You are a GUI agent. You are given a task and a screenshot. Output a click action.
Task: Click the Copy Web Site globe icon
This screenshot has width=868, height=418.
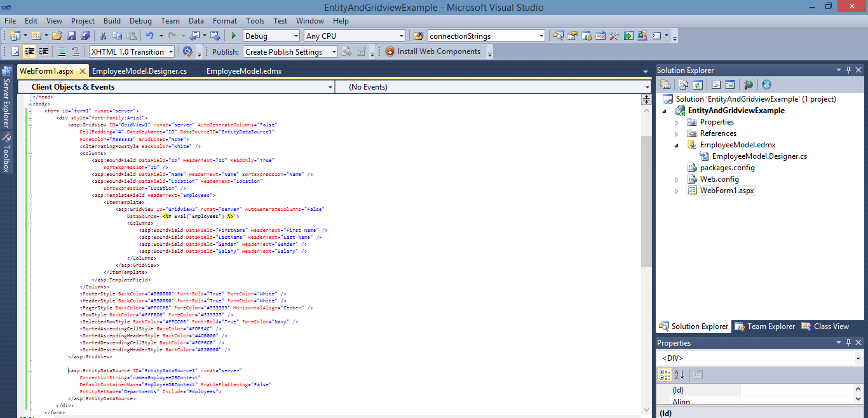(x=766, y=84)
